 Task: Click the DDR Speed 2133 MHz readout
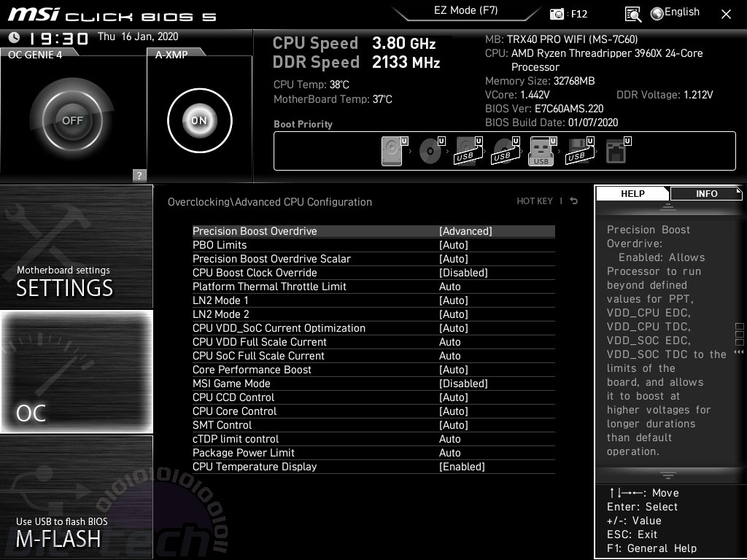tap(356, 63)
